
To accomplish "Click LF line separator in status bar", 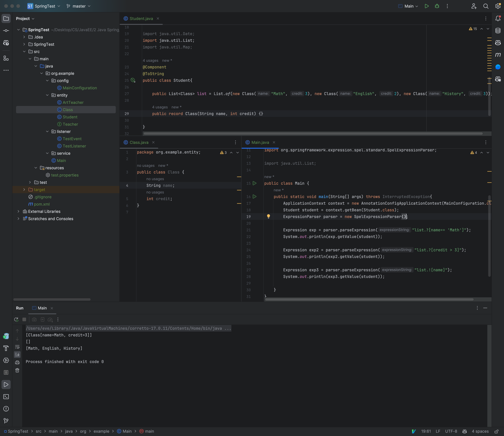I will coord(438,431).
